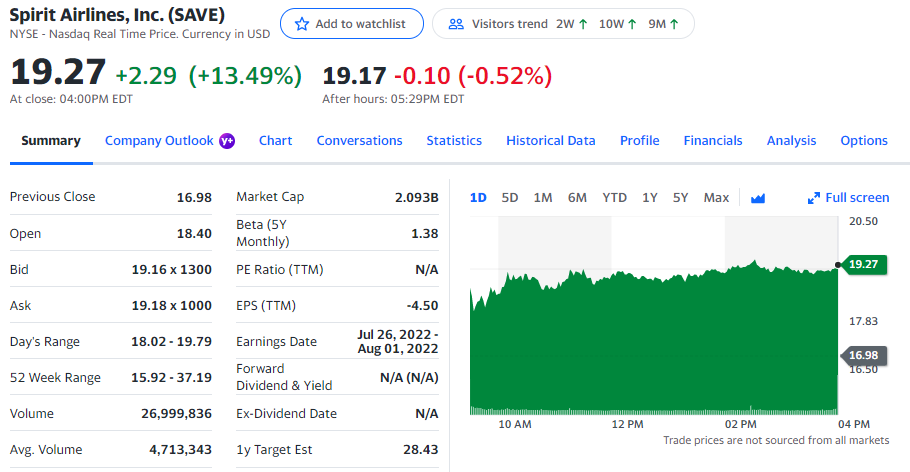Click the 10W upward trend arrow
This screenshot has width=910, height=472.
[x=632, y=24]
